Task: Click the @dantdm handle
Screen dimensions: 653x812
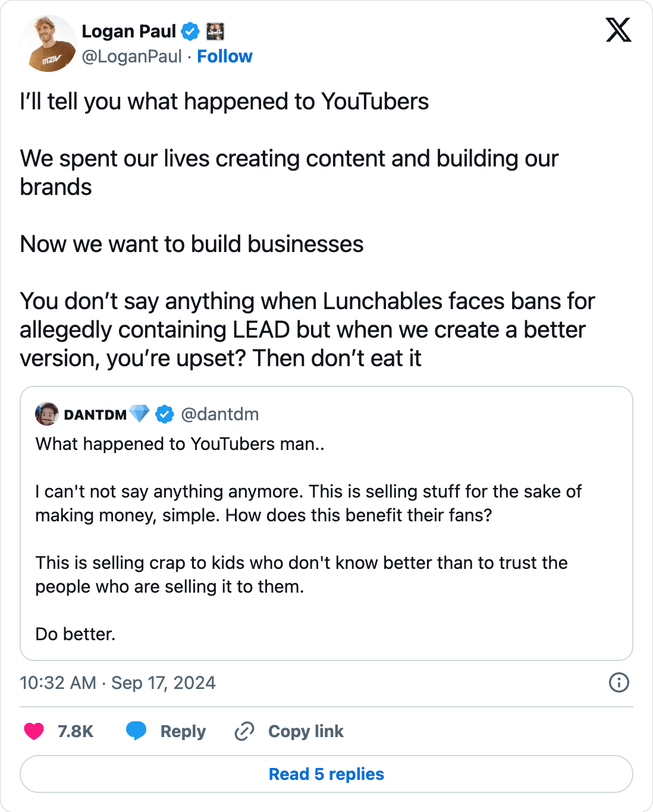Action: click(221, 414)
